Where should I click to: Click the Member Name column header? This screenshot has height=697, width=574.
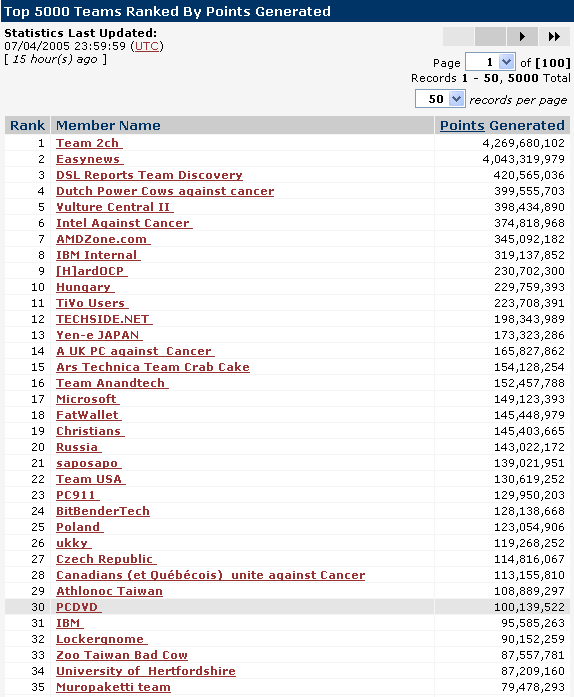(108, 125)
